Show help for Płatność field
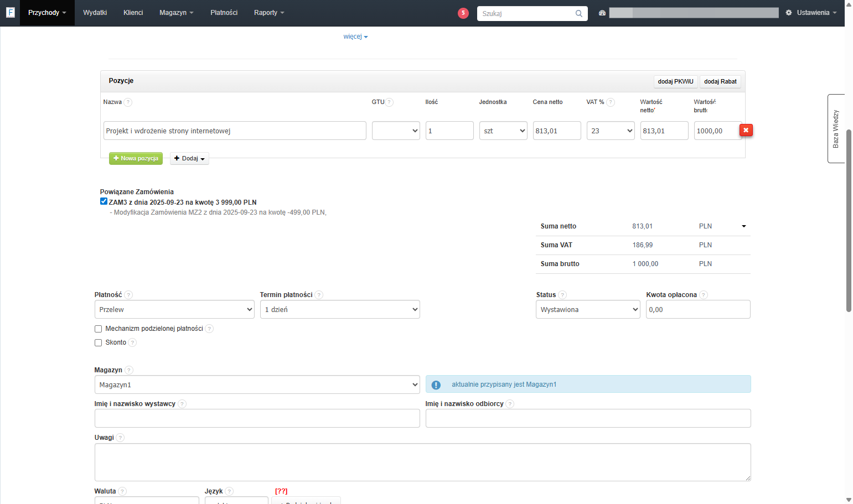 (128, 295)
